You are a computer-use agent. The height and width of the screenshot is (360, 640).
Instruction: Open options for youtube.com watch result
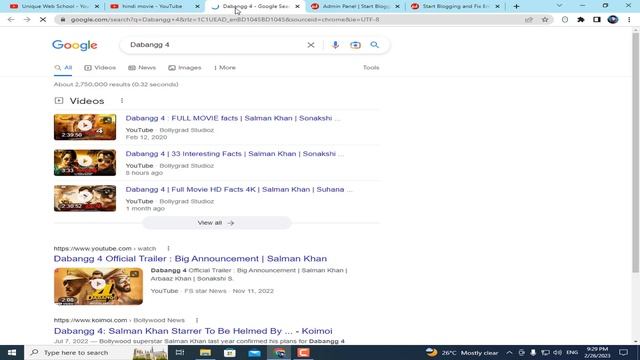[x=168, y=248]
